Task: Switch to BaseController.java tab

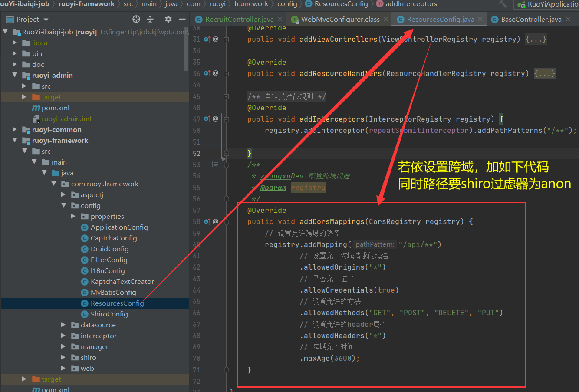Action: (531, 19)
